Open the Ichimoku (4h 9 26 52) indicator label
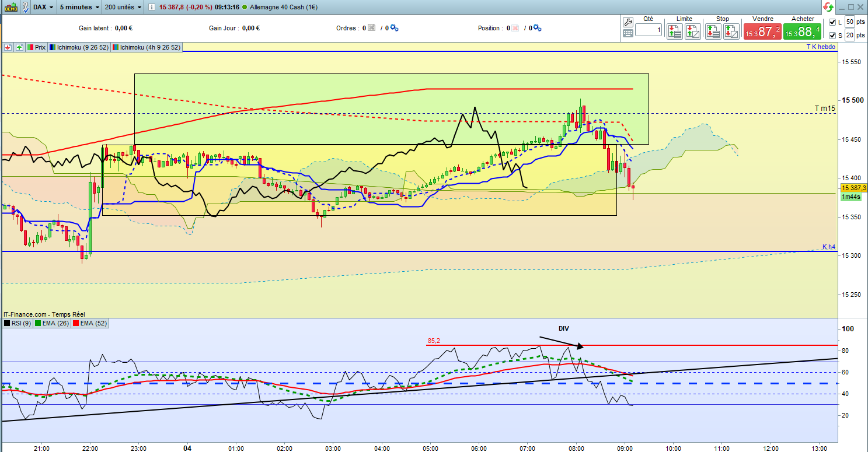Screen dimensions: 868x452 (x=147, y=47)
